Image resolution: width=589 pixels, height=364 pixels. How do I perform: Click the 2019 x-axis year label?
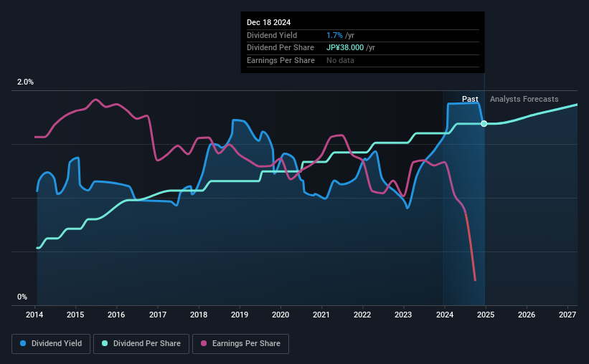tap(240, 315)
